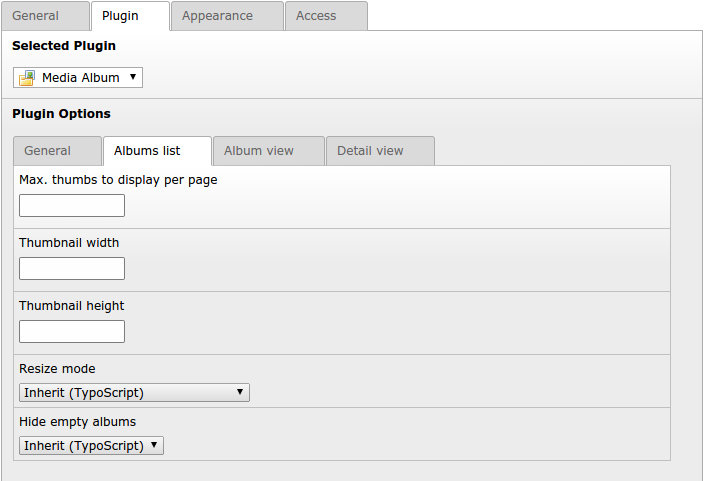Select the Albums list sub-tab
704x481 pixels.
[147, 151]
